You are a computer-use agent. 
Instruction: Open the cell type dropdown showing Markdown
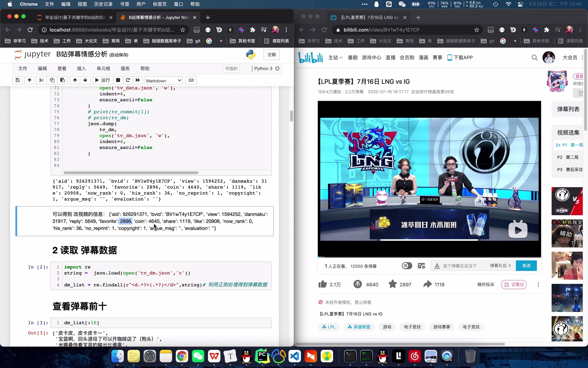tap(164, 81)
